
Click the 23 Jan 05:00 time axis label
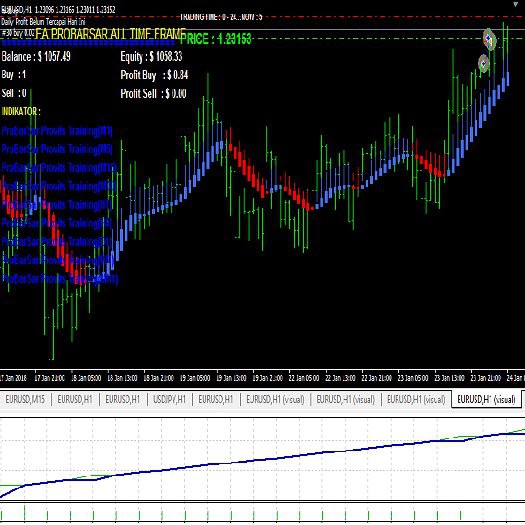[413, 378]
